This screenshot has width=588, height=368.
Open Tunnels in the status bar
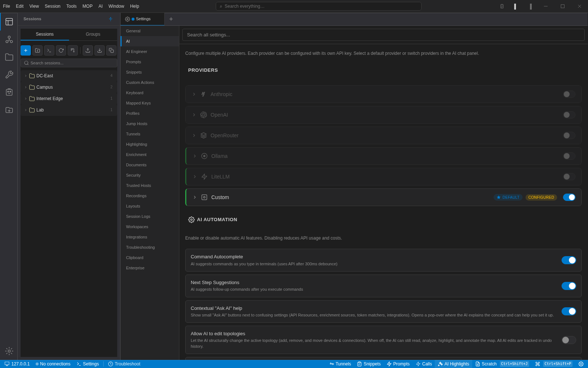[340, 364]
